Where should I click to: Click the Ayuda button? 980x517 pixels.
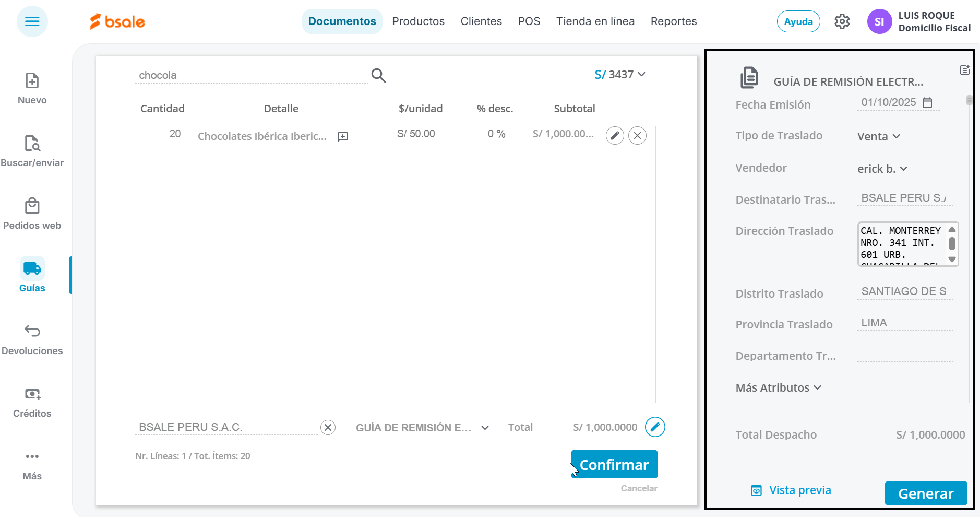click(x=798, y=21)
